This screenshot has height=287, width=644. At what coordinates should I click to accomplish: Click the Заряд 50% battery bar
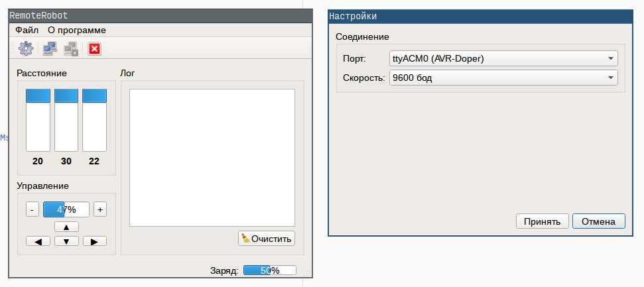click(x=269, y=270)
